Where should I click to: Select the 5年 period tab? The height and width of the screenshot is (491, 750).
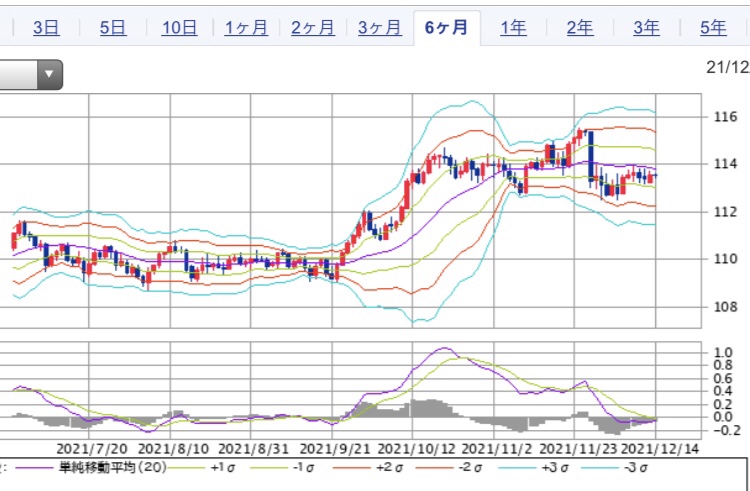pos(713,28)
